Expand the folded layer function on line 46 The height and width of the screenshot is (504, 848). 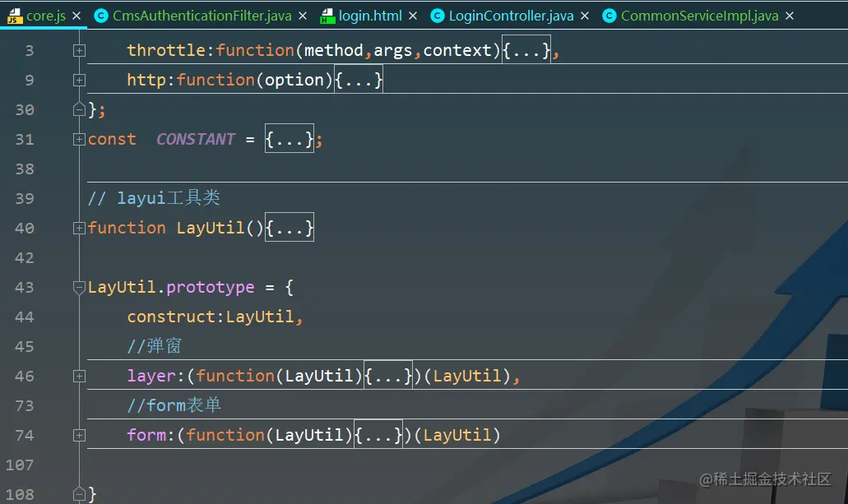click(x=79, y=376)
